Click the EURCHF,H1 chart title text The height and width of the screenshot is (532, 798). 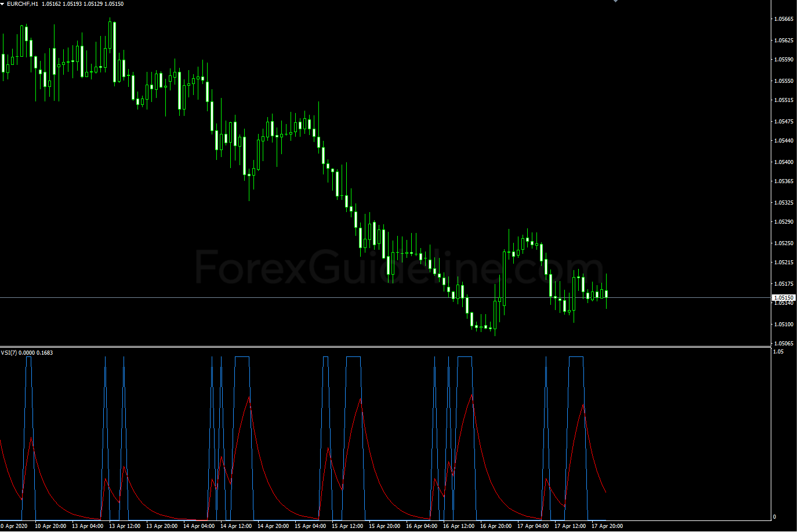pos(23,4)
